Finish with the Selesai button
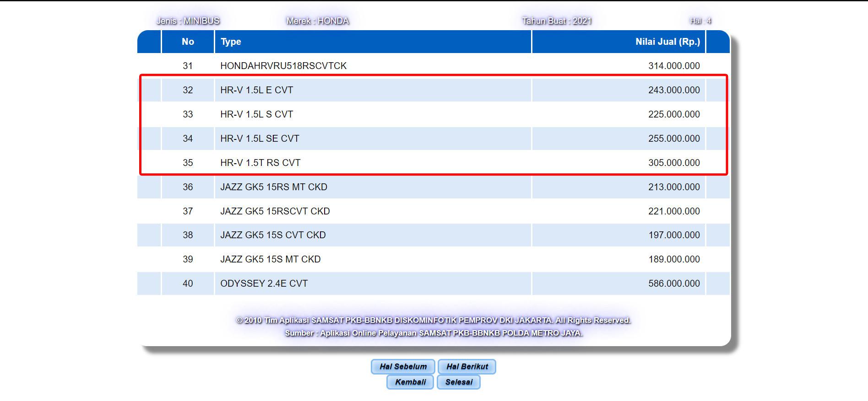Screen dimensions: 868x401 (x=459, y=382)
